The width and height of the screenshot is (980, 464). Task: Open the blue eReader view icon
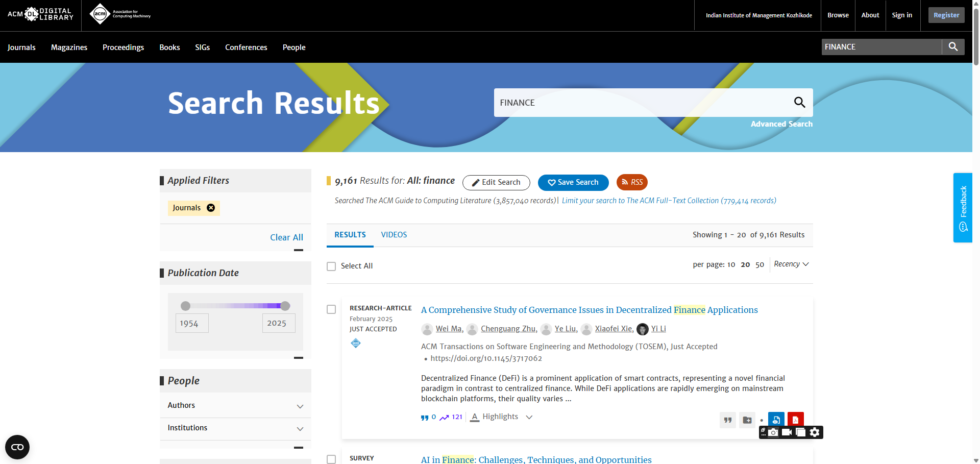point(776,420)
